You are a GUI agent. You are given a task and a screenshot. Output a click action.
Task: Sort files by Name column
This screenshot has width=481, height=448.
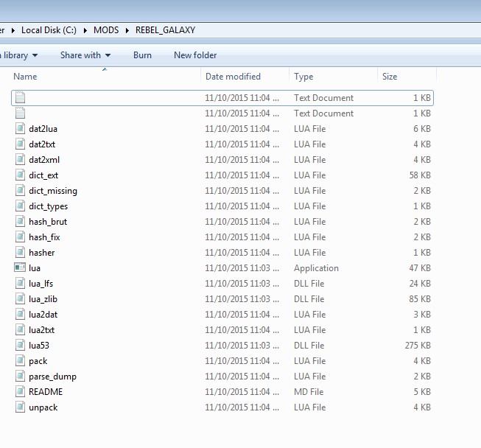(106, 77)
